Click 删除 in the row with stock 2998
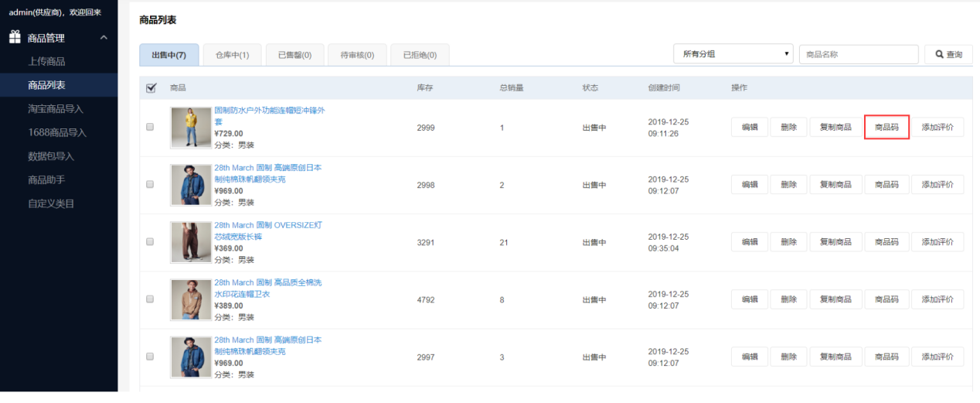 (788, 185)
